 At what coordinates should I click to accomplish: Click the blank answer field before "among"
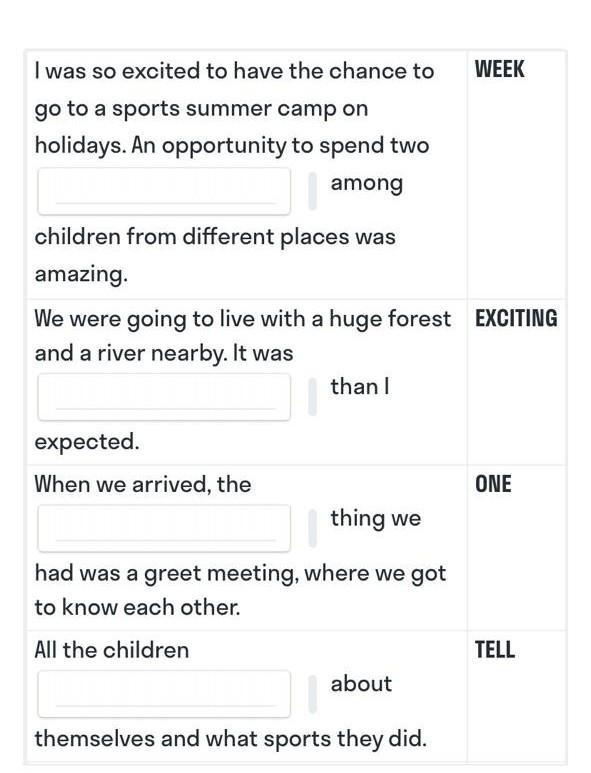point(164,191)
